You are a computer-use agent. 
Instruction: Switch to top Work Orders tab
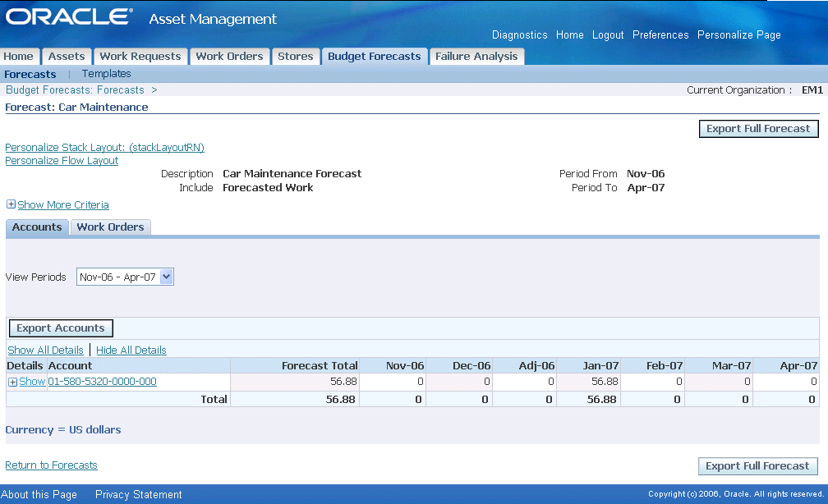230,57
